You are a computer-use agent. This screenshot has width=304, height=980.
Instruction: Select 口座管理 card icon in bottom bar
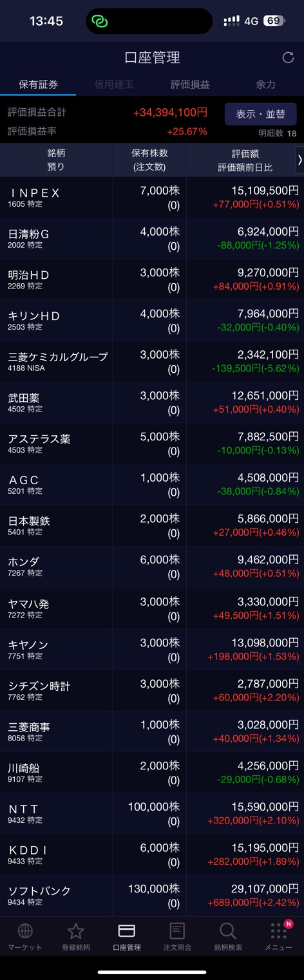click(127, 930)
